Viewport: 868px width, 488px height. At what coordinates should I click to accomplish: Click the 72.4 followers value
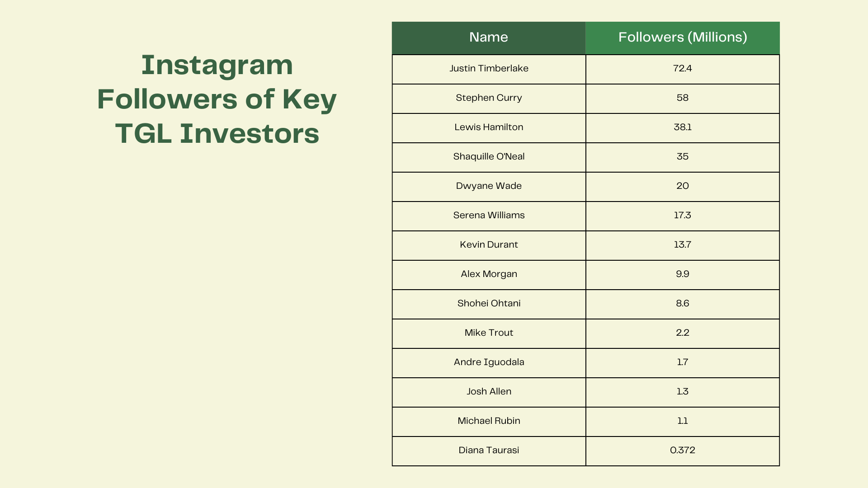click(682, 69)
